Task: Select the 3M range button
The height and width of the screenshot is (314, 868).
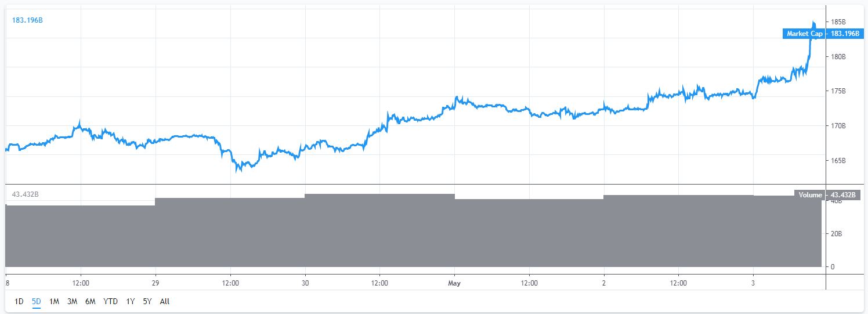Action: pyautogui.click(x=72, y=301)
